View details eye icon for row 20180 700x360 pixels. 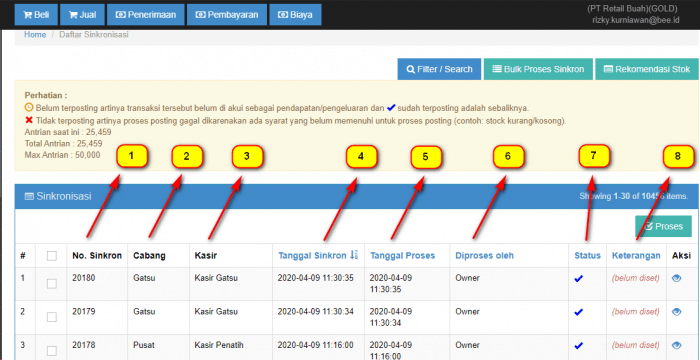[x=677, y=278]
